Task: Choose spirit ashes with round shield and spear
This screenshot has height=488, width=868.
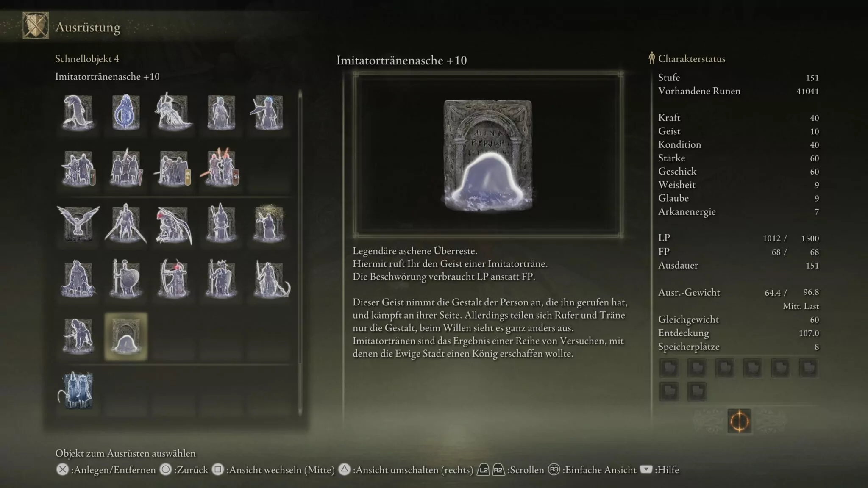Action: pyautogui.click(x=126, y=279)
